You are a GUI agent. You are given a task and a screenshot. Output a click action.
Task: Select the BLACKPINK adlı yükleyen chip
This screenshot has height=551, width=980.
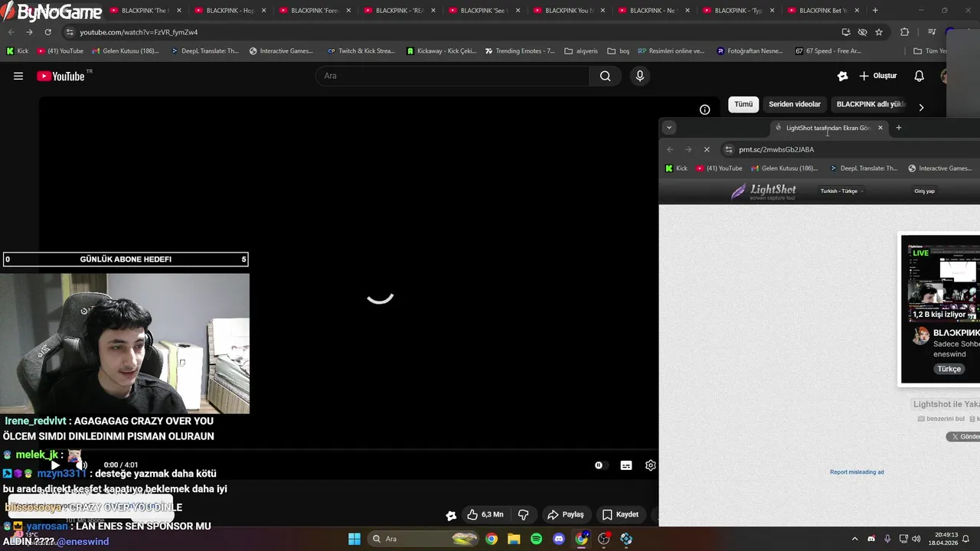871,104
